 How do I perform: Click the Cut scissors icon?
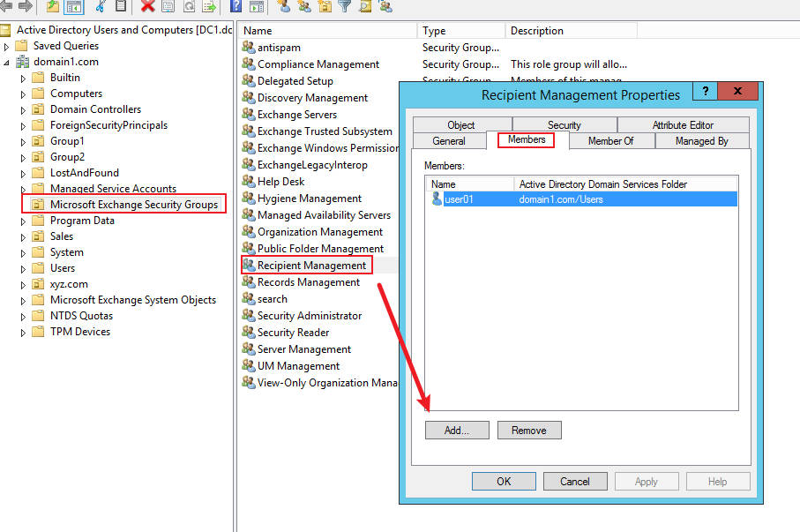point(101,5)
